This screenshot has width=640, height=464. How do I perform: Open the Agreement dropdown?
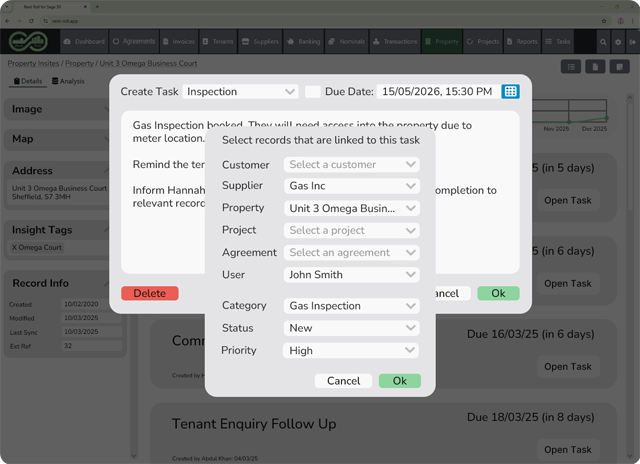(352, 253)
